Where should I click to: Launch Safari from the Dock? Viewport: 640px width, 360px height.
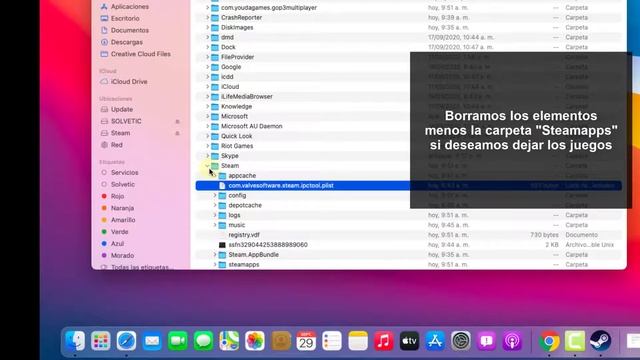127,341
